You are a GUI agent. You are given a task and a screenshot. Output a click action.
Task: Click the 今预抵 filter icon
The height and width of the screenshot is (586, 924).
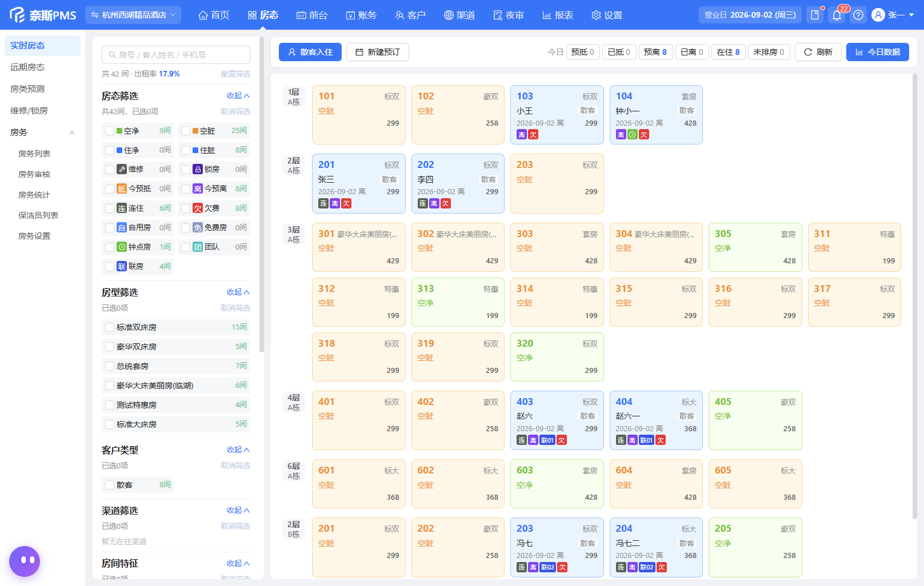tap(122, 188)
